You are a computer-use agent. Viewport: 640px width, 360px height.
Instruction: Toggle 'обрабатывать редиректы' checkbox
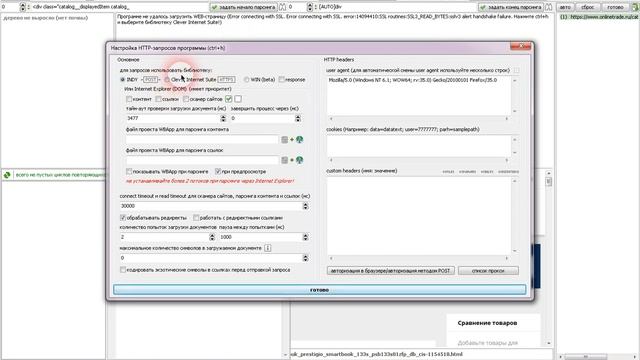click(123, 218)
